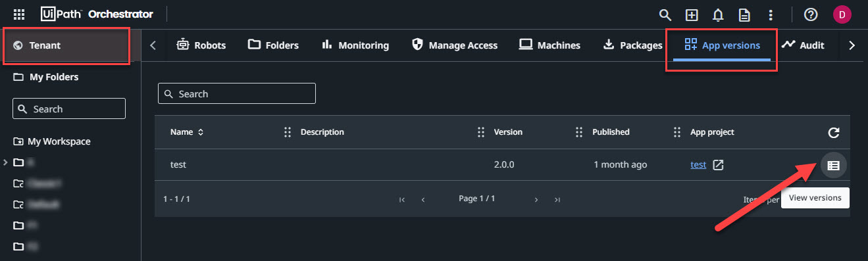Open the 'test' app project link
The width and height of the screenshot is (868, 261).
tap(698, 165)
